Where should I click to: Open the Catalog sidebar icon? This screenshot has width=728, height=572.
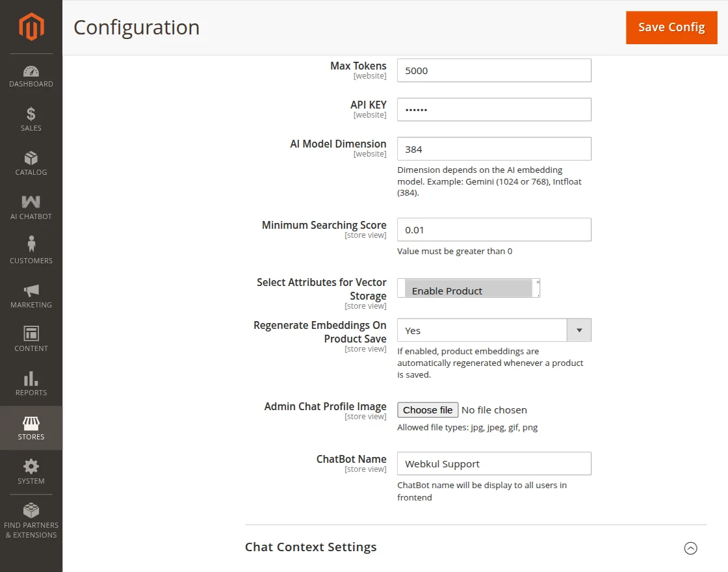click(31, 162)
